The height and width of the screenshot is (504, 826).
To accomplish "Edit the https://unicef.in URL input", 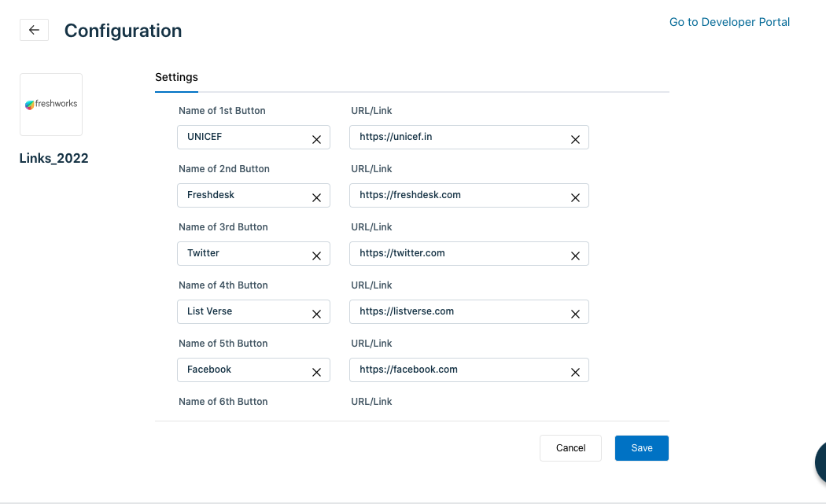I will pyautogui.click(x=469, y=137).
